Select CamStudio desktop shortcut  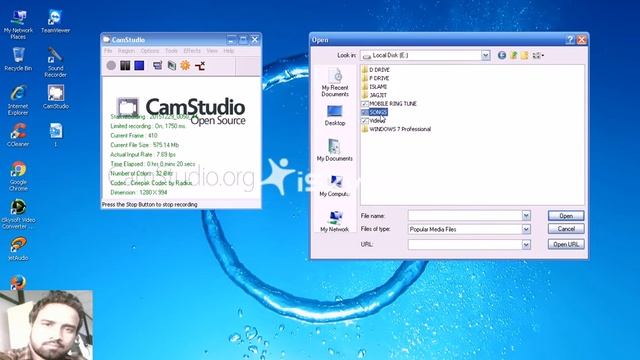click(56, 97)
